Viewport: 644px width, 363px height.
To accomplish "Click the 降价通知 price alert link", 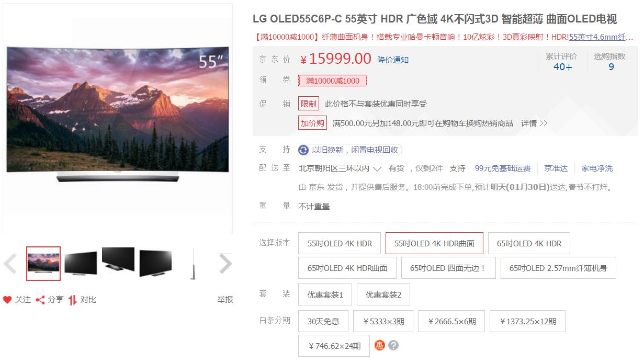I will point(393,60).
